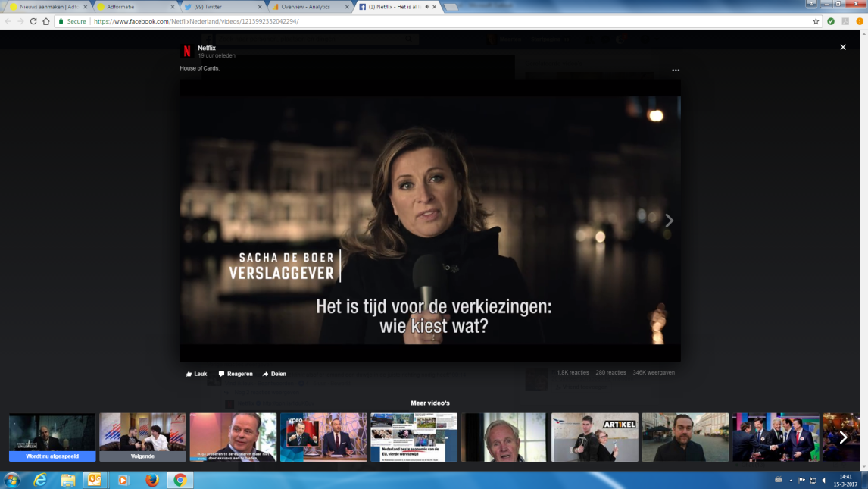The width and height of the screenshot is (868, 489).
Task: Open the thumbnail of politicians shaking hands
Action: (776, 437)
